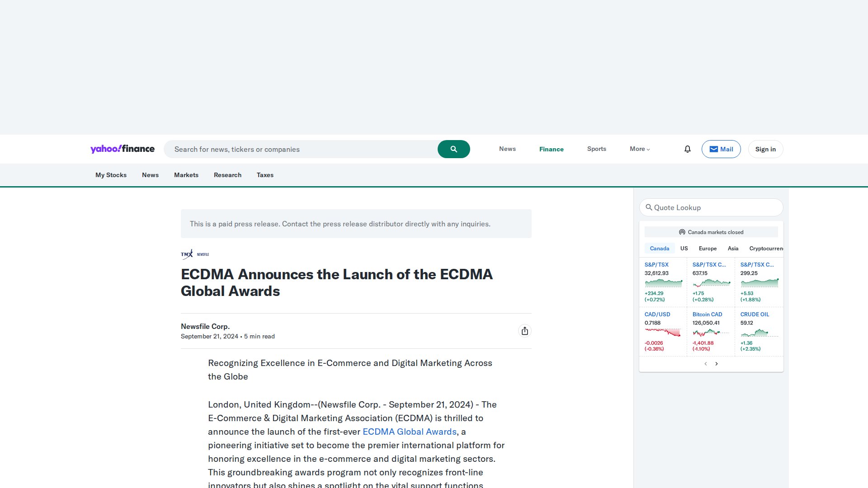This screenshot has height=488, width=868.
Task: Click the left chevron in the market widget
Action: (706, 363)
